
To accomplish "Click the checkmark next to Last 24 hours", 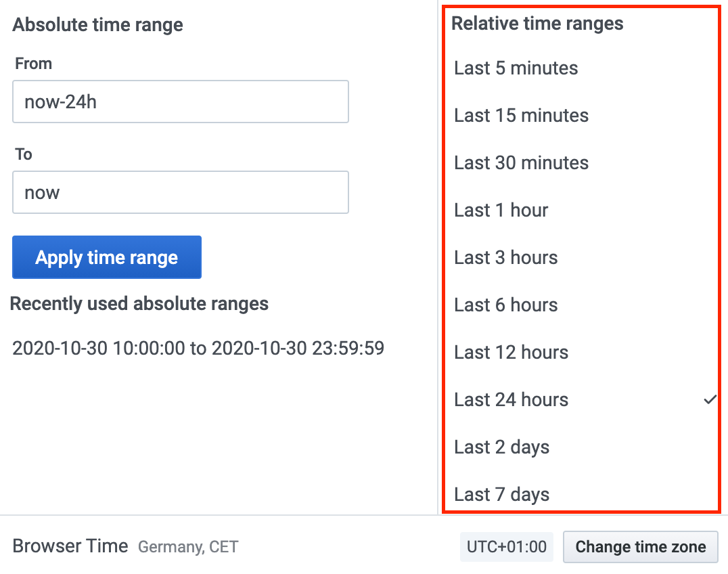I will coord(710,399).
